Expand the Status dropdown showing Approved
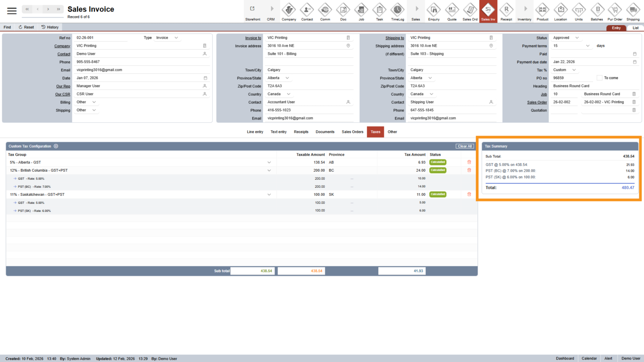This screenshot has width=644, height=362. click(x=577, y=38)
